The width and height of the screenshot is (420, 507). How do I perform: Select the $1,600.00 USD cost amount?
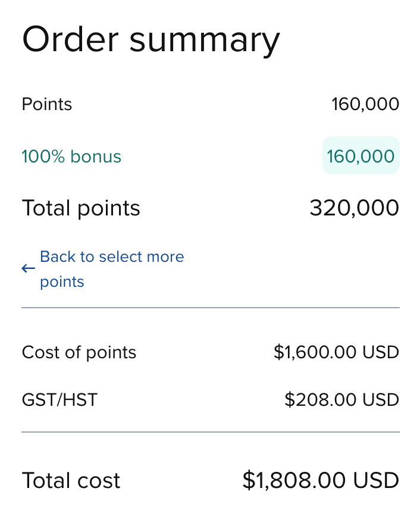click(337, 352)
